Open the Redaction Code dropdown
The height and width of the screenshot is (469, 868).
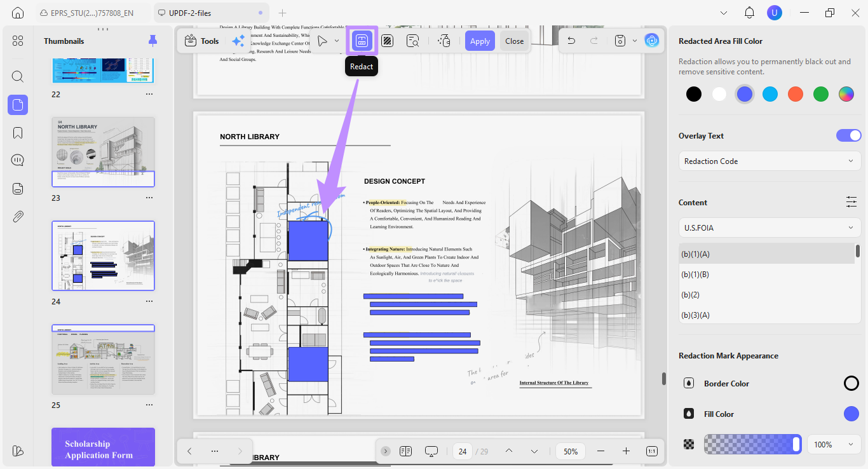(770, 161)
